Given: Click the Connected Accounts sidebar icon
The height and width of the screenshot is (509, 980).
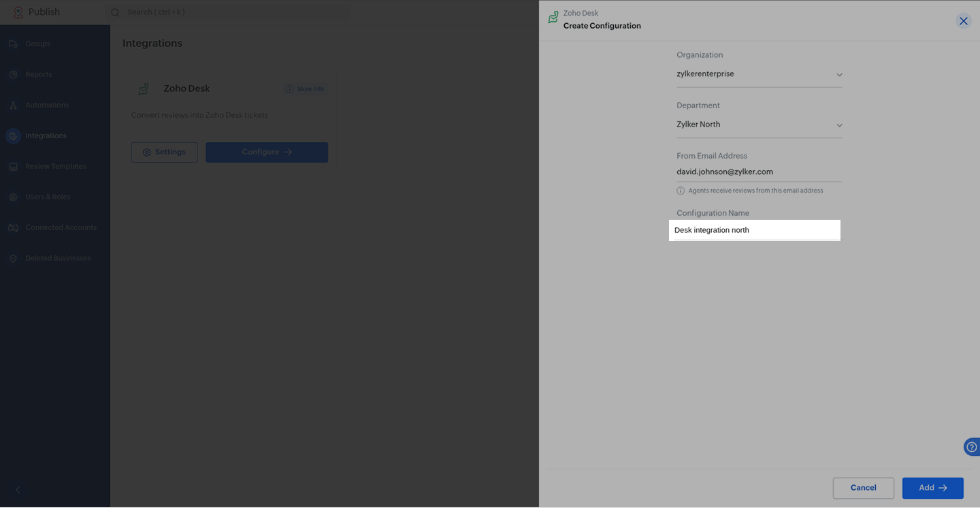Looking at the screenshot, I should tap(13, 227).
